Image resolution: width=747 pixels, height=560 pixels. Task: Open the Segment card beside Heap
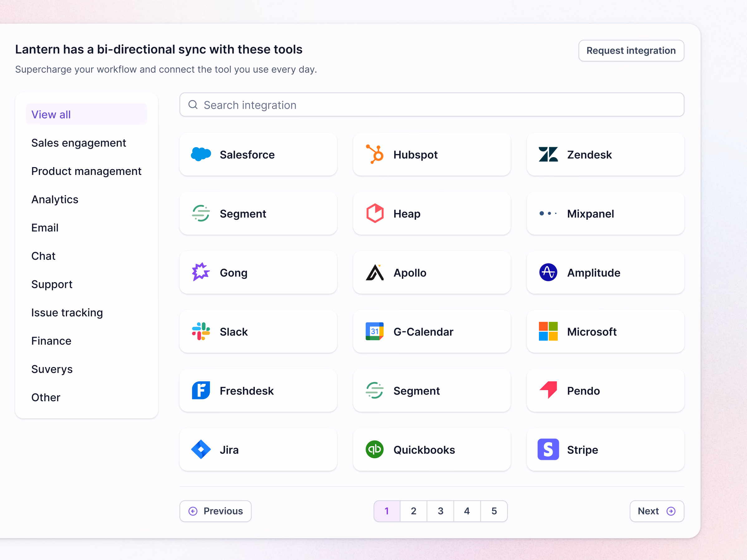258,213
